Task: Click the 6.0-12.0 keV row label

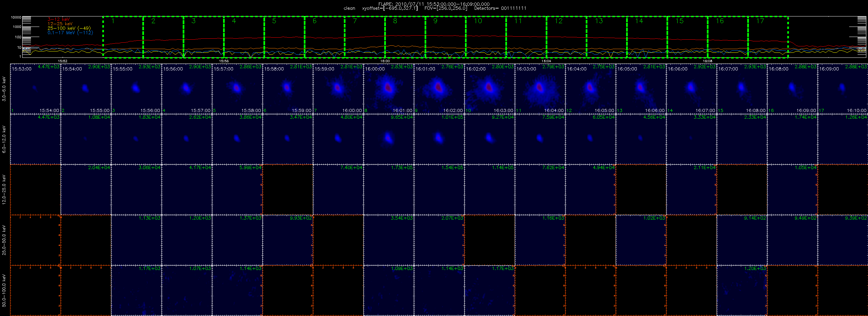Action: (4, 139)
